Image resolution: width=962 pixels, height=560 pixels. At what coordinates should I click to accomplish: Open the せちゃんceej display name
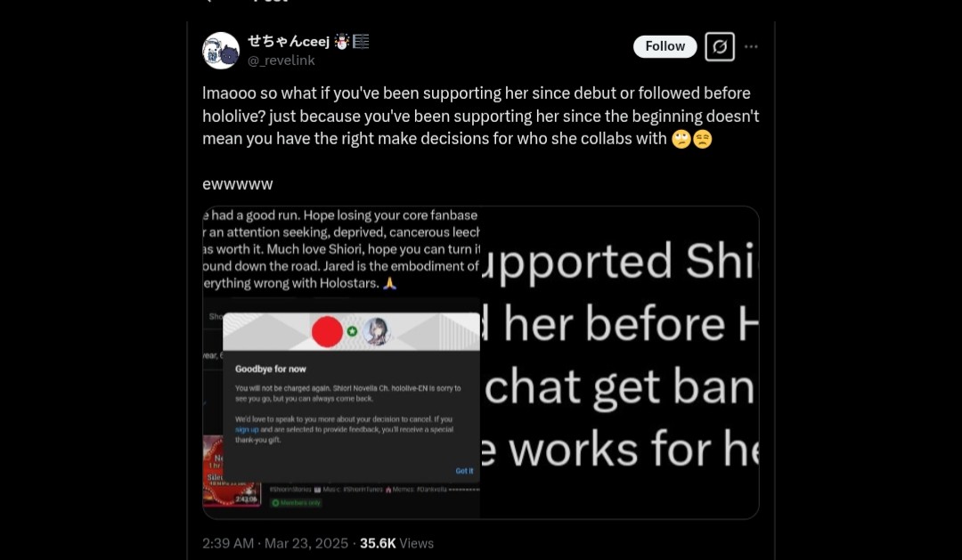click(x=289, y=41)
